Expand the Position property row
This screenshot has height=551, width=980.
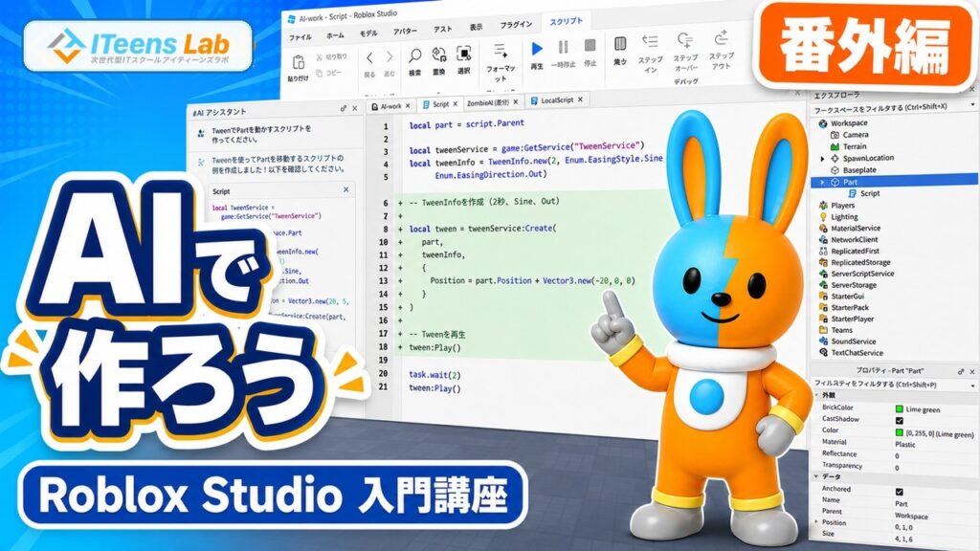pyautogui.click(x=816, y=521)
